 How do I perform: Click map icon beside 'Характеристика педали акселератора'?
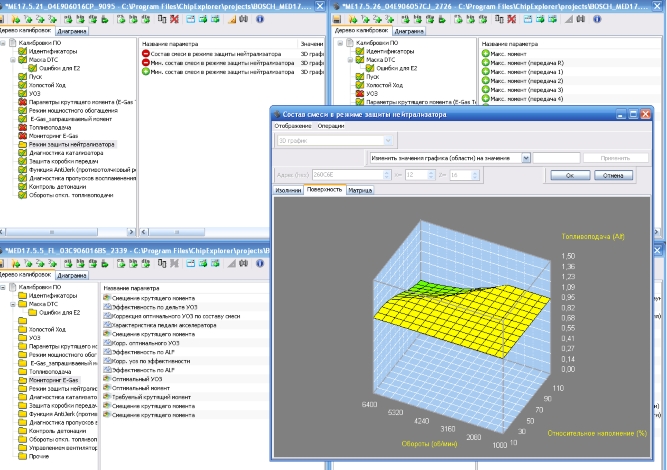(109, 325)
